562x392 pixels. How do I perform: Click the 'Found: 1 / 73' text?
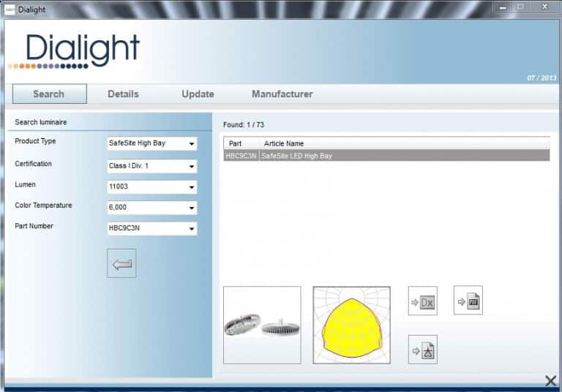click(x=244, y=125)
